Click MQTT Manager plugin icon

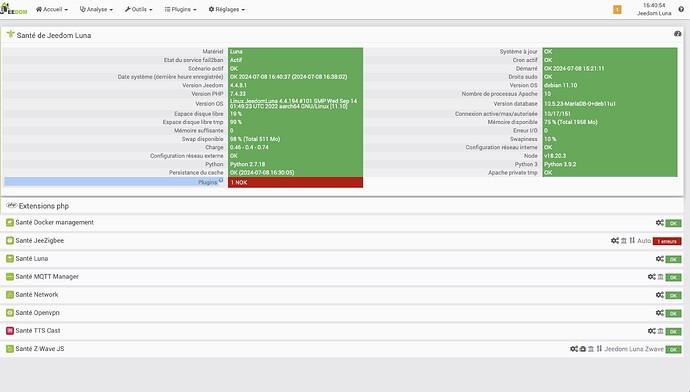(x=10, y=277)
